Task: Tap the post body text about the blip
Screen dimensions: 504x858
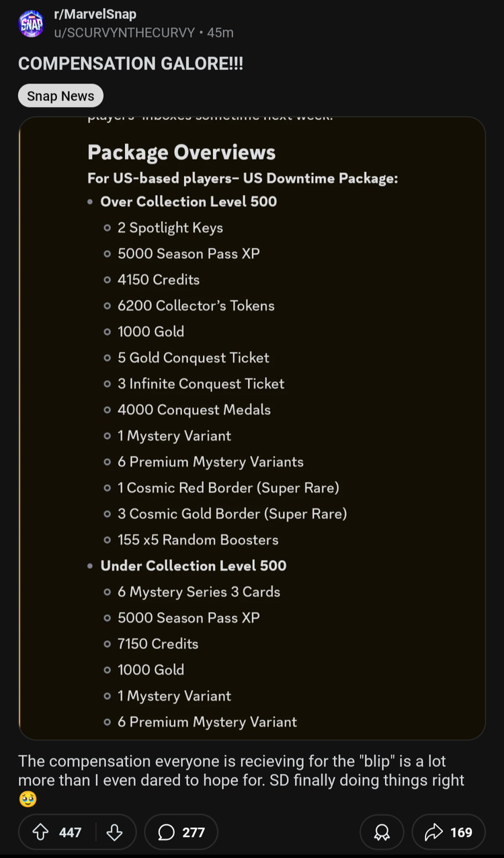Action: [x=241, y=780]
